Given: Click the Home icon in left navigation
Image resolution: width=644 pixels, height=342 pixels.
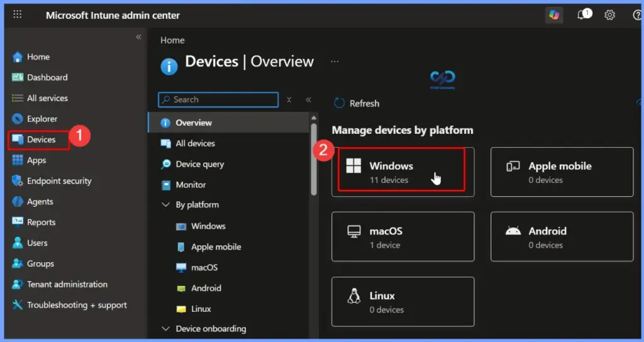Looking at the screenshot, I should 17,57.
